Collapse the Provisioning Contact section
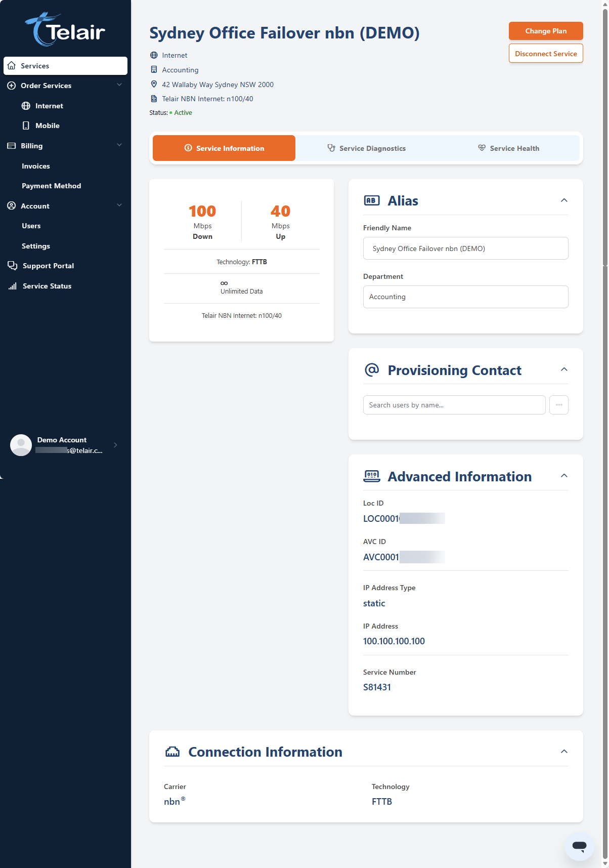Image resolution: width=609 pixels, height=868 pixels. [564, 369]
